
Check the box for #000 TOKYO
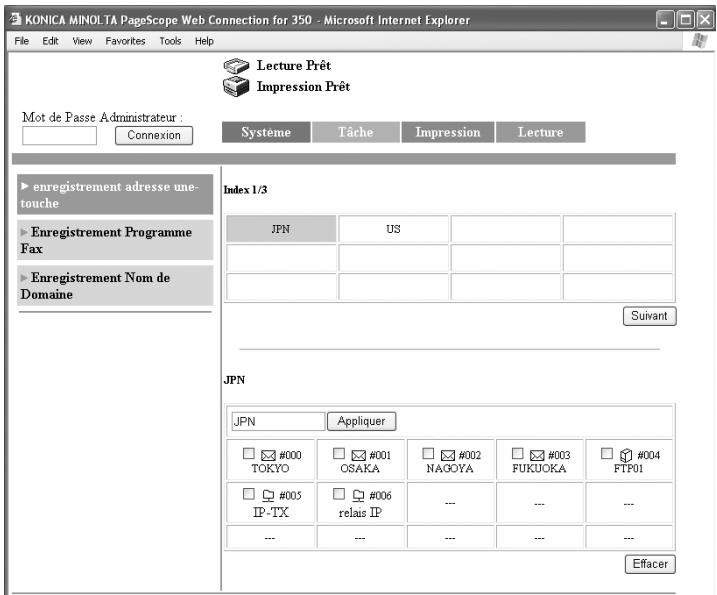[248, 453]
